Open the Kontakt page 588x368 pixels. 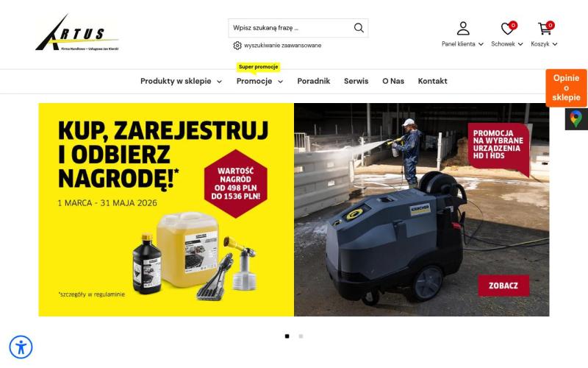pos(432,81)
